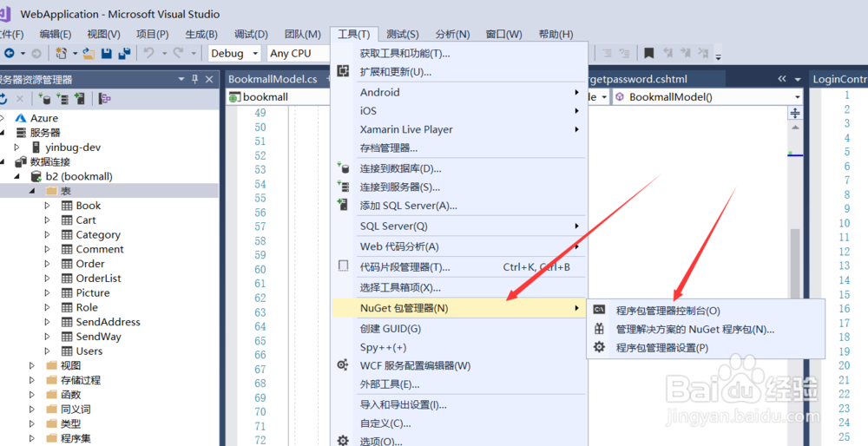
Task: Click the Clear Bookmarks toolbar icon
Action: pos(703,53)
